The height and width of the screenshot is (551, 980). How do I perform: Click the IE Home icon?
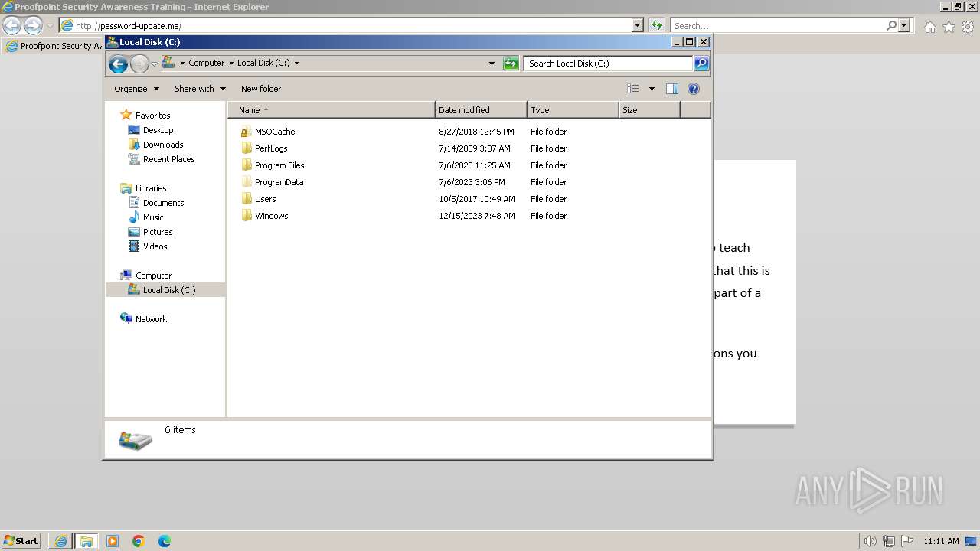(x=929, y=27)
